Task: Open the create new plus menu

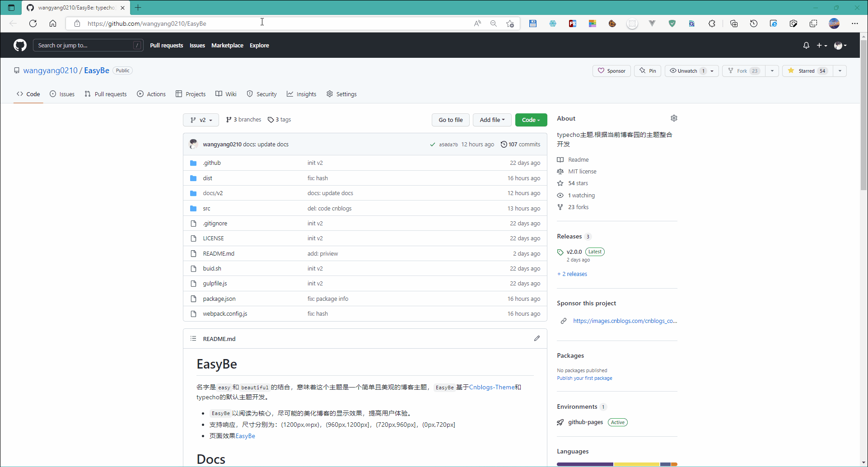Action: click(821, 45)
